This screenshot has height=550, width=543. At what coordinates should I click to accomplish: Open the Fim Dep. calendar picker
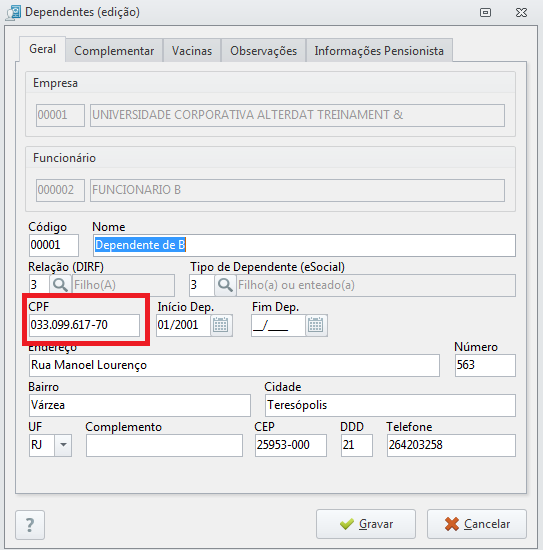(x=316, y=325)
